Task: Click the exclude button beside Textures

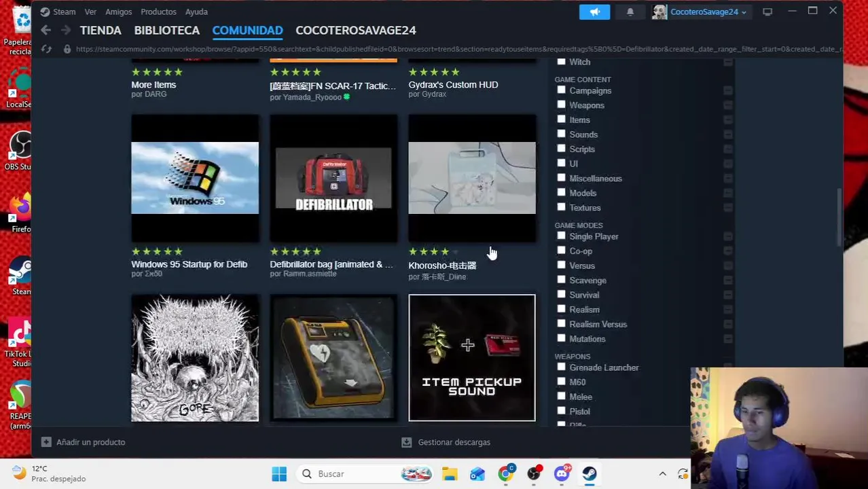Action: pos(727,207)
